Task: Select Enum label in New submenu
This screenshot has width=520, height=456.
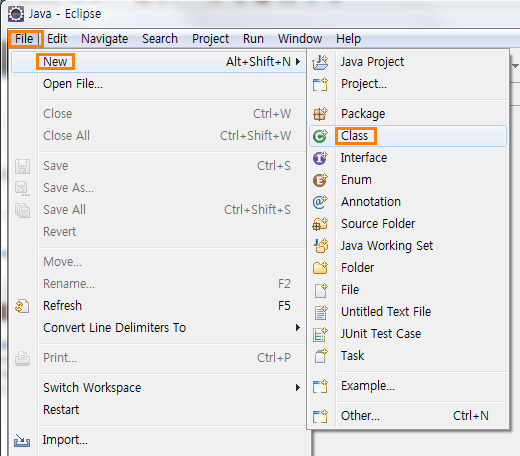Action: [356, 180]
